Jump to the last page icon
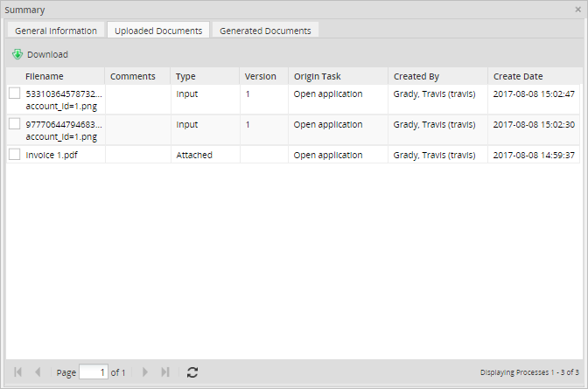Screen dimensions: 588x389 point(165,372)
